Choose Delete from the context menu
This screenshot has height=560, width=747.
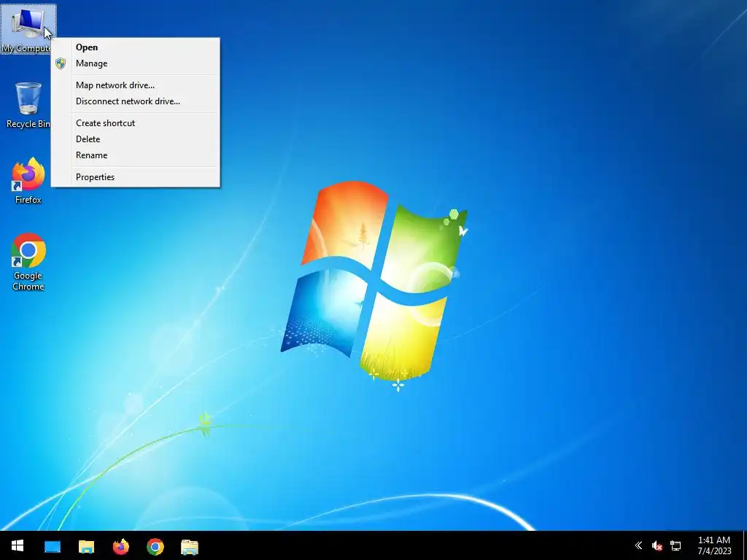tap(135, 139)
